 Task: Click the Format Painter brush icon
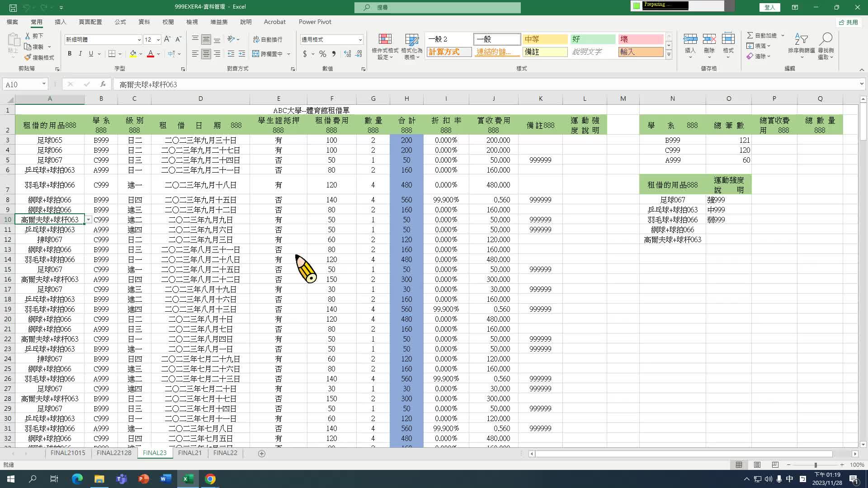(28, 57)
